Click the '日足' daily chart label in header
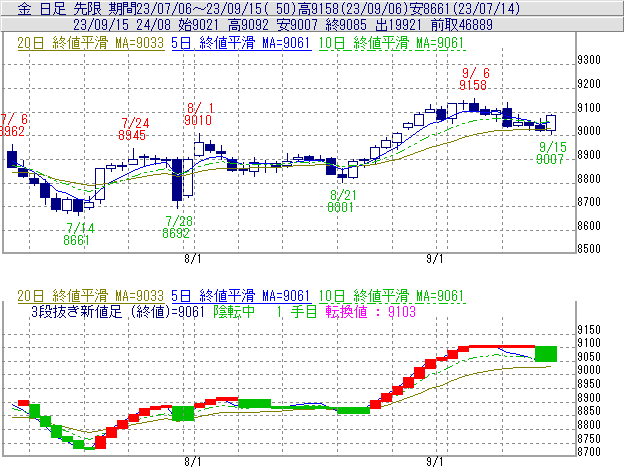 [53, 8]
